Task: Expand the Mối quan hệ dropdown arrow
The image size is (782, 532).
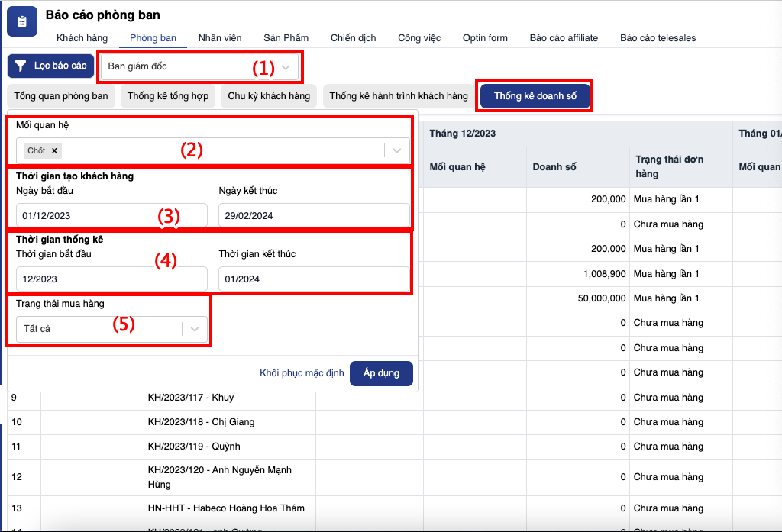Action: (x=396, y=150)
